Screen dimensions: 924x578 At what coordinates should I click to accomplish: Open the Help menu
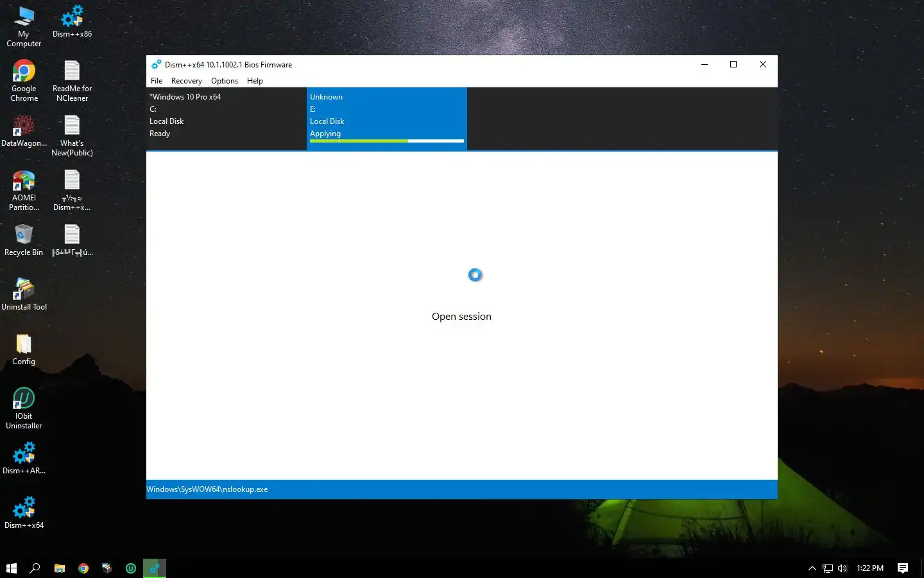click(x=255, y=80)
